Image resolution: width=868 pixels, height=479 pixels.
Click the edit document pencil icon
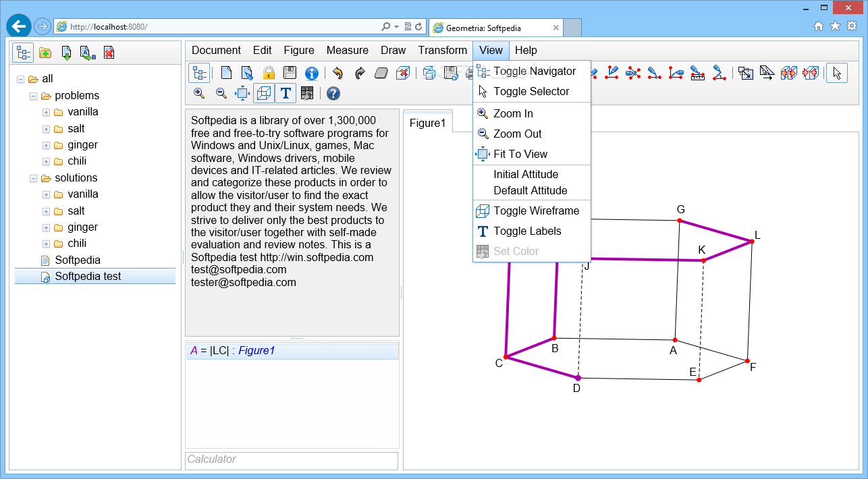(x=248, y=73)
